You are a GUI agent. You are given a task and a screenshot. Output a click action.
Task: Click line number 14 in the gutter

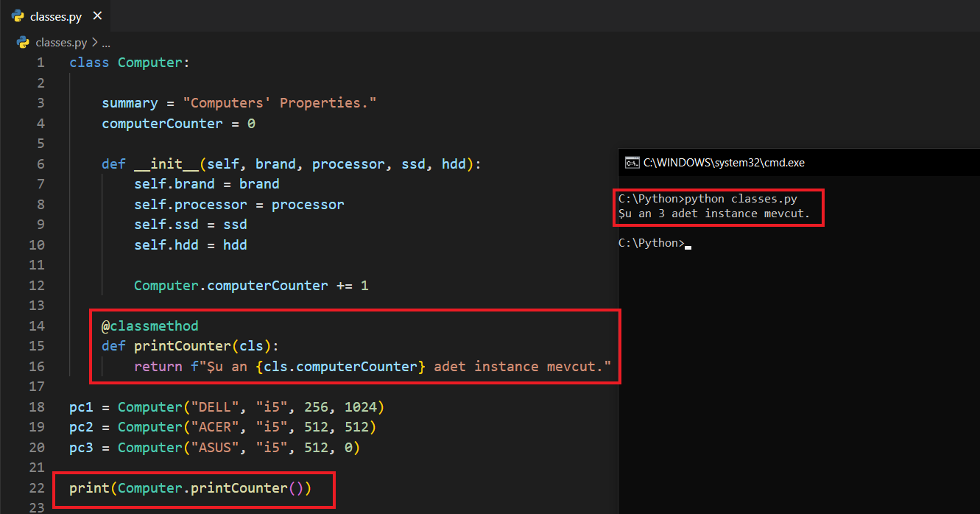37,325
